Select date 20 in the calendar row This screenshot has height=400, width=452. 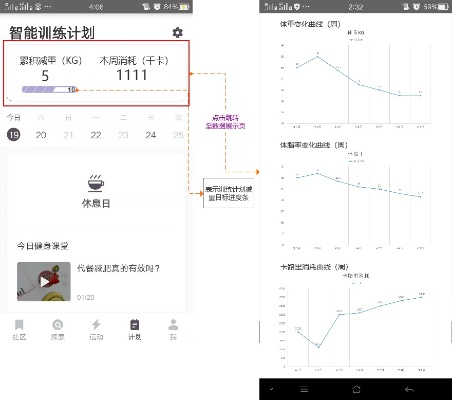coord(41,135)
